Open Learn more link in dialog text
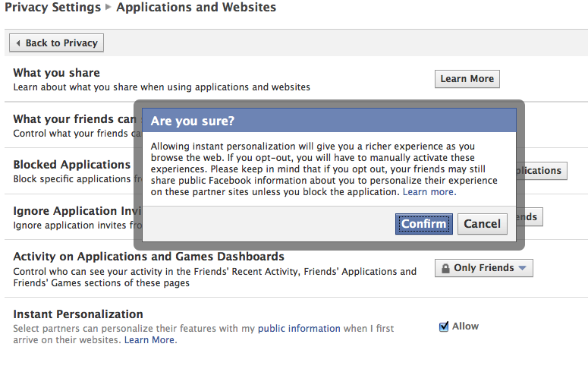The height and width of the screenshot is (369, 588). [429, 192]
